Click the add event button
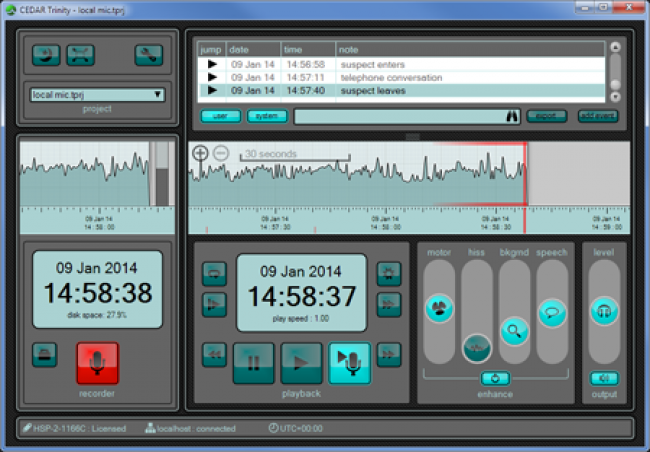 (597, 117)
